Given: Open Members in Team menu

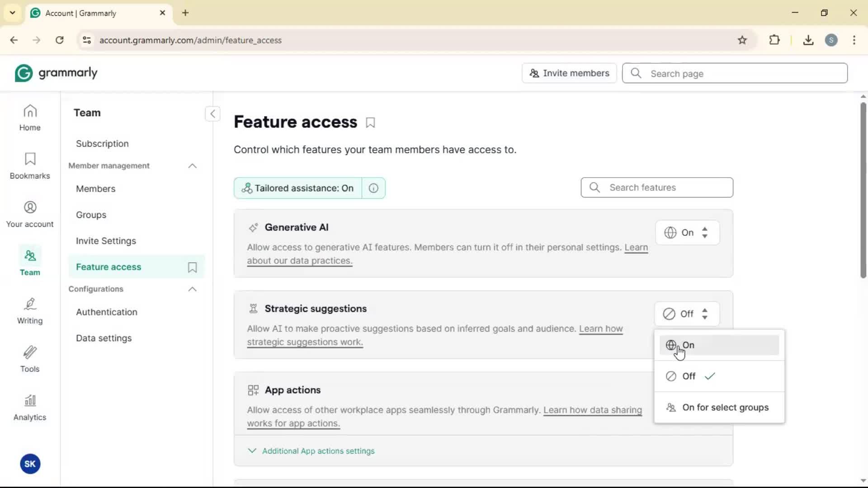Looking at the screenshot, I should point(95,189).
